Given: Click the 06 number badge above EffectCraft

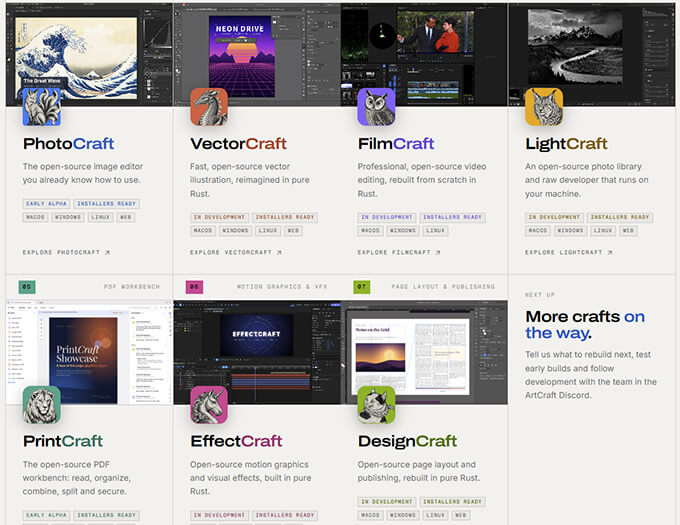Looking at the screenshot, I should click(x=194, y=287).
